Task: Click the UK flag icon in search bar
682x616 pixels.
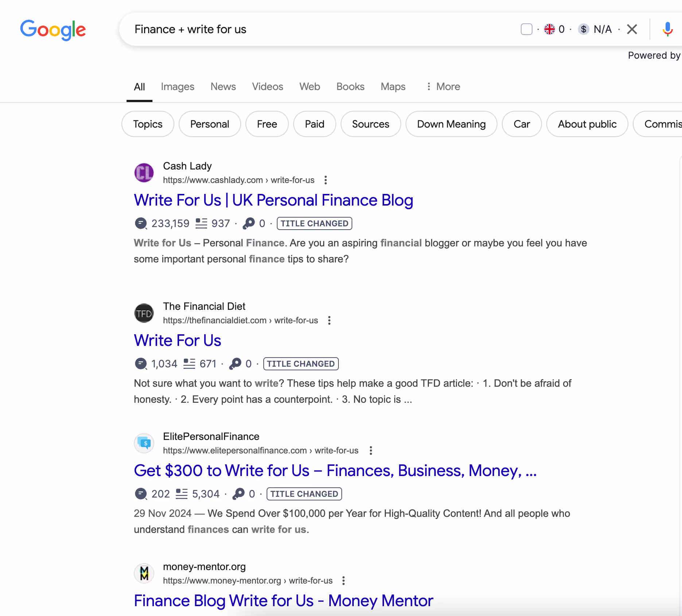Action: pyautogui.click(x=549, y=29)
